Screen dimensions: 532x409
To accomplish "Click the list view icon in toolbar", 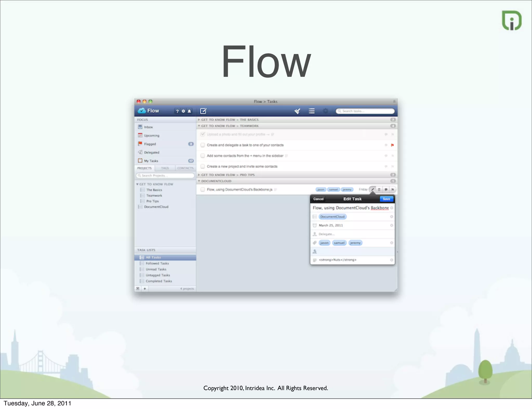I will (312, 111).
